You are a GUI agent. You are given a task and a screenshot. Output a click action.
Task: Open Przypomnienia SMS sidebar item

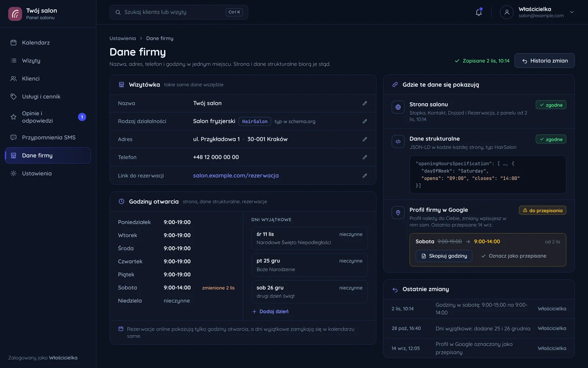click(x=48, y=138)
